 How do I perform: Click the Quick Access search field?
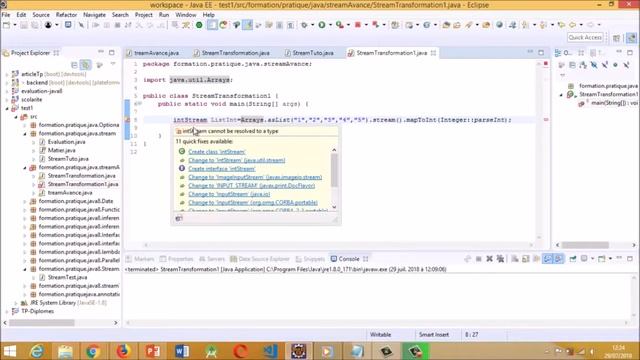coord(585,38)
